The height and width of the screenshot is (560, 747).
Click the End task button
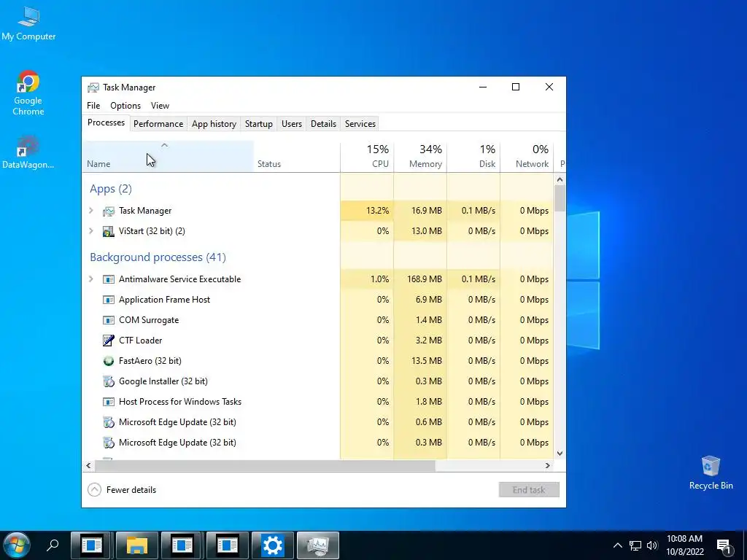coord(529,490)
